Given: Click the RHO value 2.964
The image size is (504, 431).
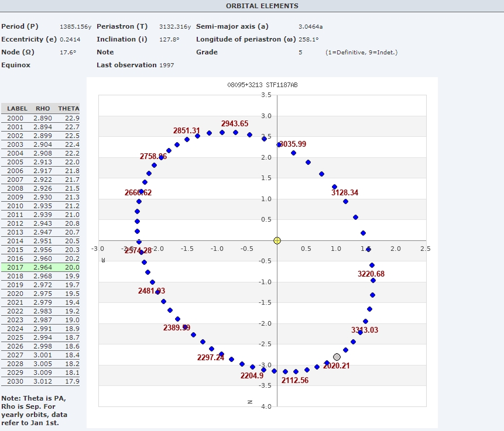Looking at the screenshot, I should coord(42,267).
